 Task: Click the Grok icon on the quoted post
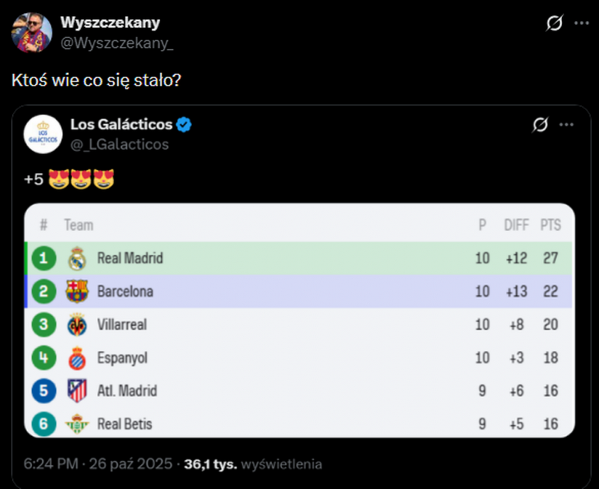(x=540, y=125)
